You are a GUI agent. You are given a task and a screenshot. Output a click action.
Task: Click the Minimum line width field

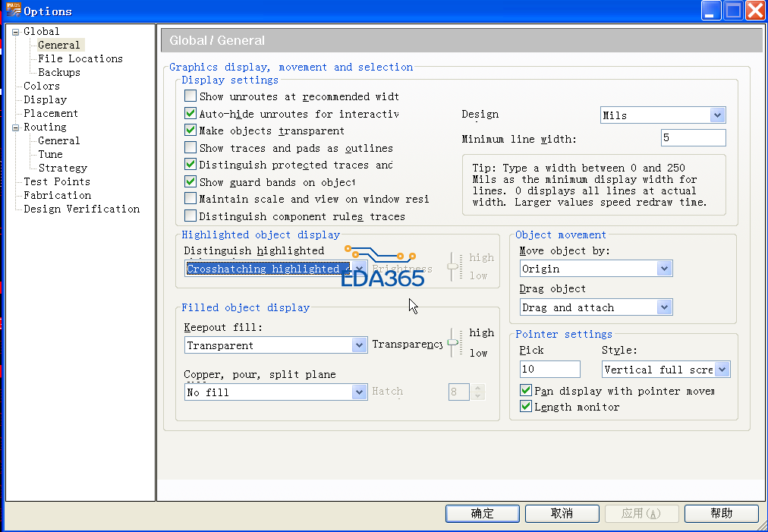pyautogui.click(x=693, y=137)
